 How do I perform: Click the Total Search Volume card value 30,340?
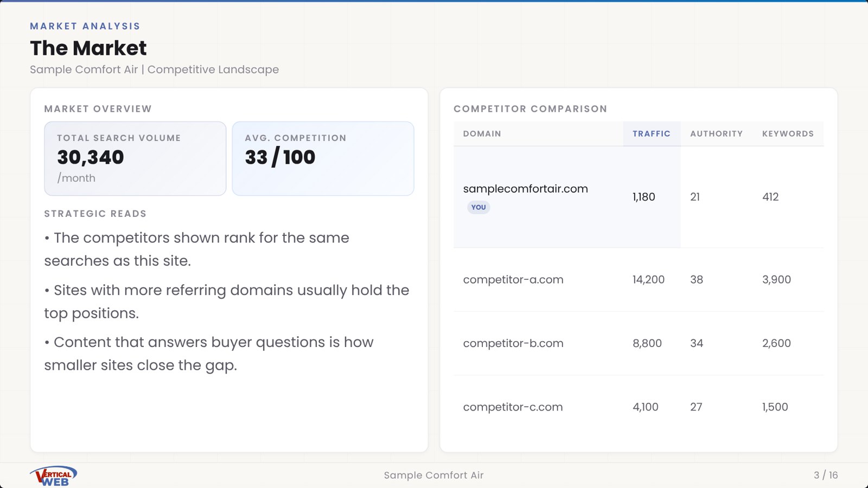[91, 158]
